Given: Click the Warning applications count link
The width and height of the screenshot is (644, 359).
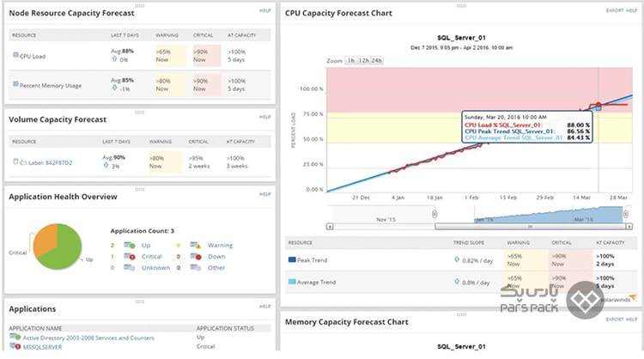Looking at the screenshot, I should coord(220,246).
